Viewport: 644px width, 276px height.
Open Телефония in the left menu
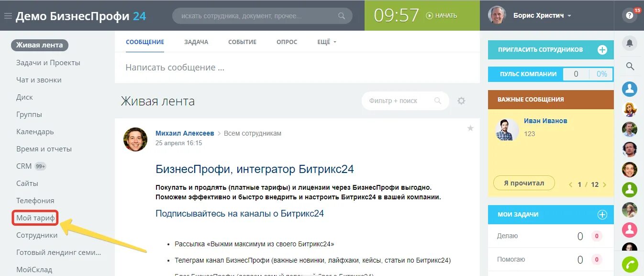[35, 201]
